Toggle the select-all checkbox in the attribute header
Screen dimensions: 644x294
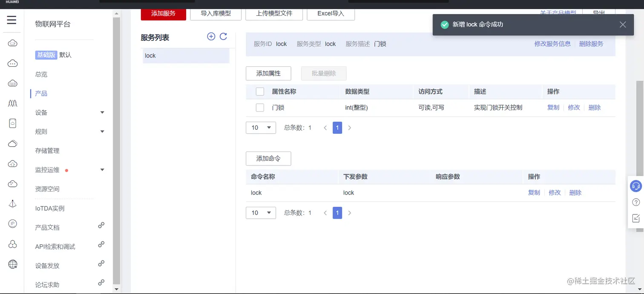pos(260,91)
